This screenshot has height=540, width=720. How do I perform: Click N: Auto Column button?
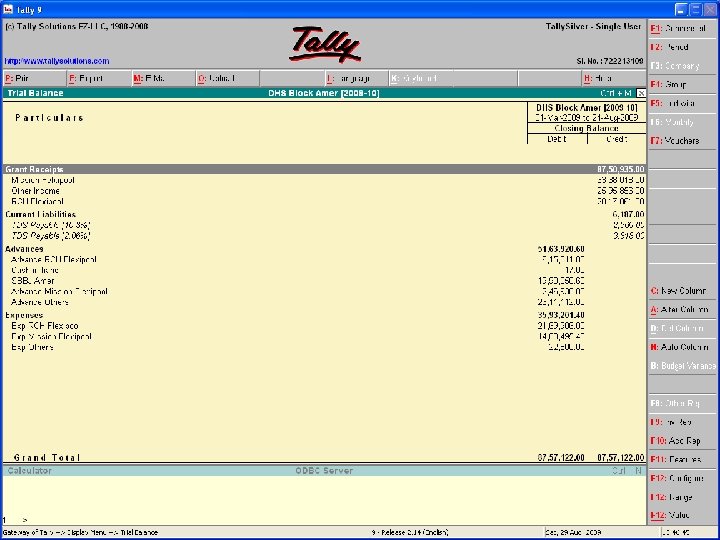(x=683, y=347)
